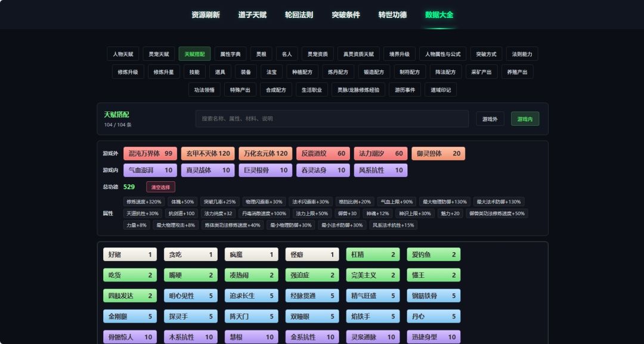The height and width of the screenshot is (344, 644).
Task: Select the 经脉贯通 talent card
Action: [312, 296]
